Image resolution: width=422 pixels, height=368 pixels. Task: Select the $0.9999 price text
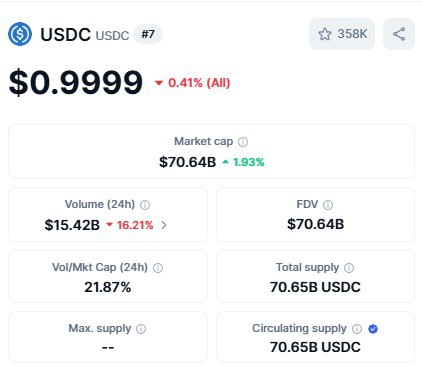point(76,82)
